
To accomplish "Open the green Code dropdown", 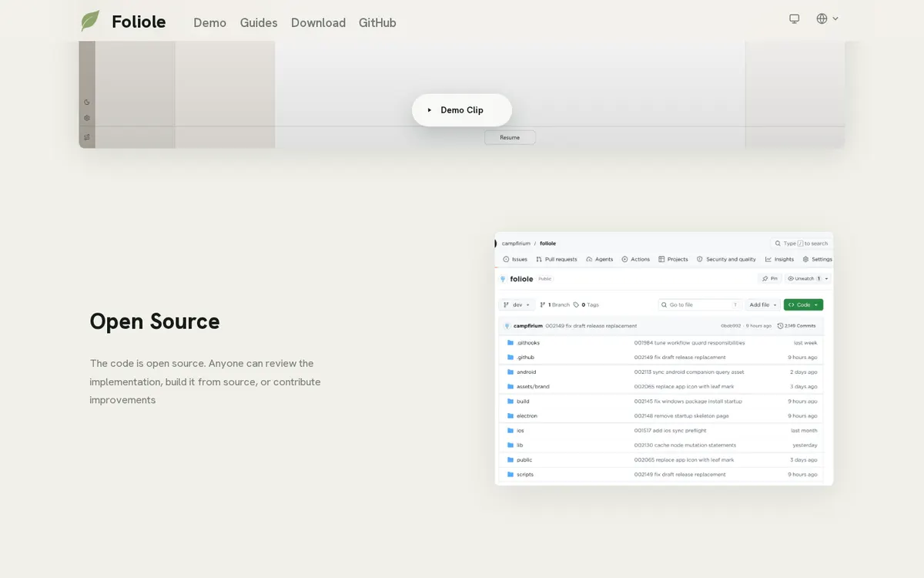I will [803, 304].
